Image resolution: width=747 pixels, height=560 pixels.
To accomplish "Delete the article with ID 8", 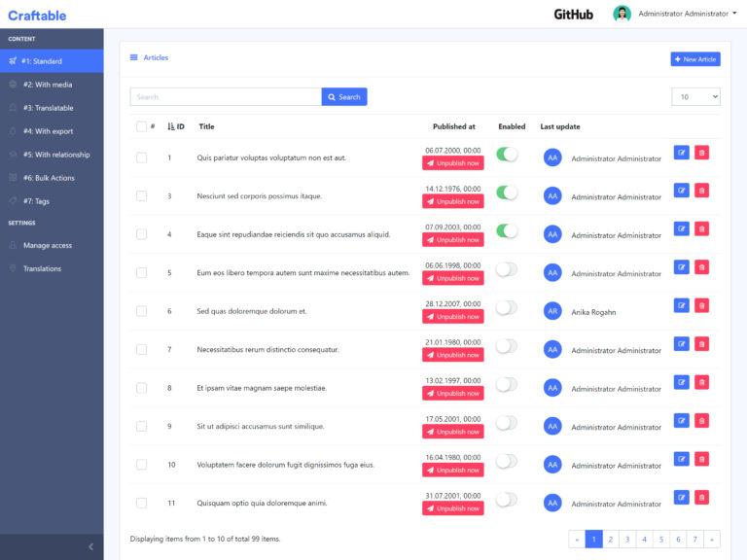I will (x=701, y=382).
